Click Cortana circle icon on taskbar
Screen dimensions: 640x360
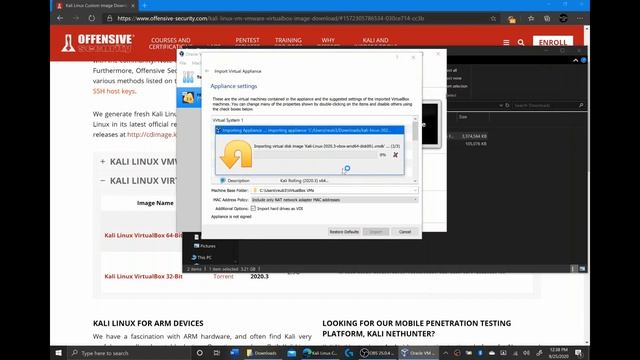pyautogui.click(x=200, y=353)
